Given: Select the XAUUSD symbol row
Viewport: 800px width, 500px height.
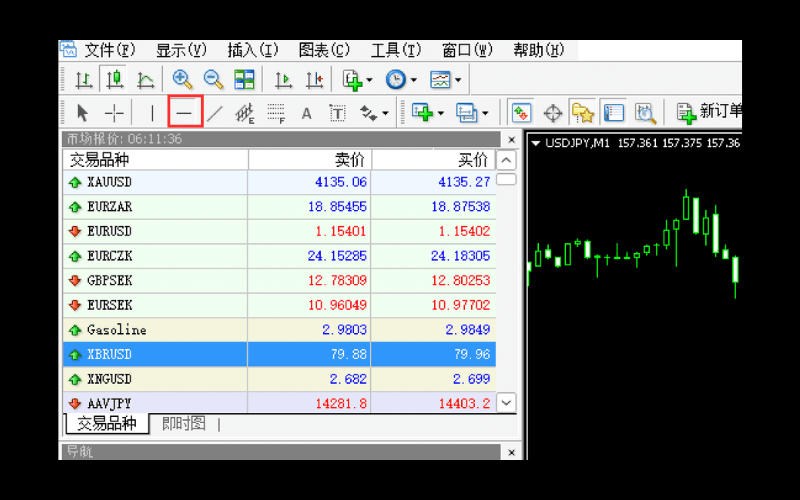Looking at the screenshot, I should pyautogui.click(x=280, y=182).
